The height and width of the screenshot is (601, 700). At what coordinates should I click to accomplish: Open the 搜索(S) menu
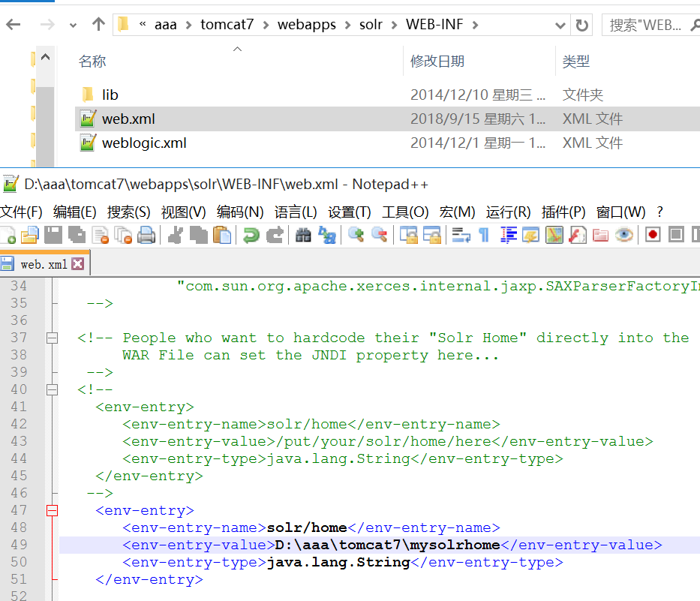click(128, 212)
